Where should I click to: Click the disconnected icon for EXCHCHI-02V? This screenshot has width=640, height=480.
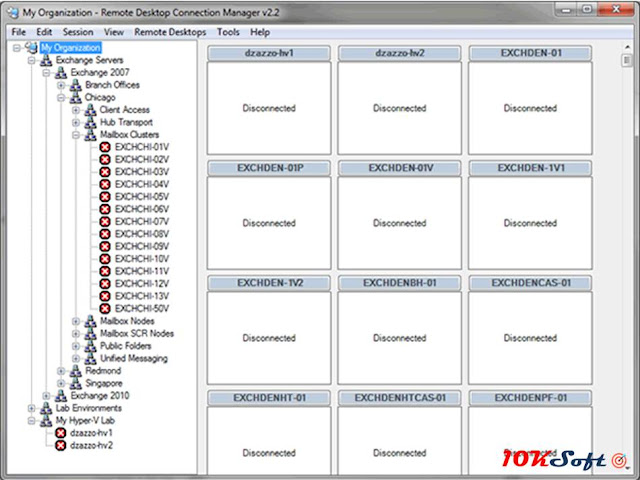pyautogui.click(x=105, y=160)
